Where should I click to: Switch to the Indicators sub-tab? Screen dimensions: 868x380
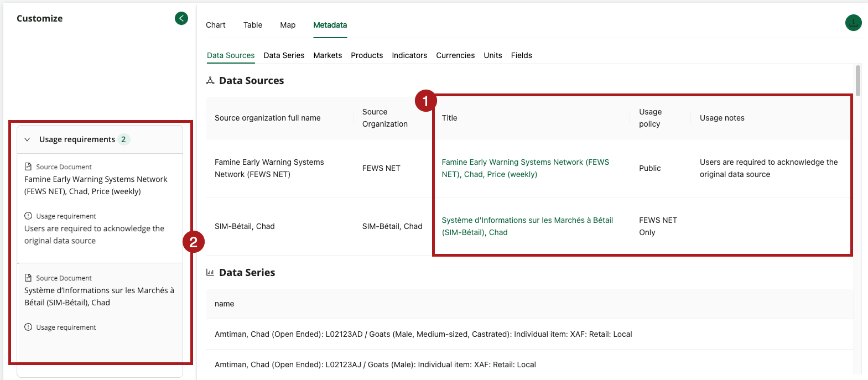click(409, 55)
